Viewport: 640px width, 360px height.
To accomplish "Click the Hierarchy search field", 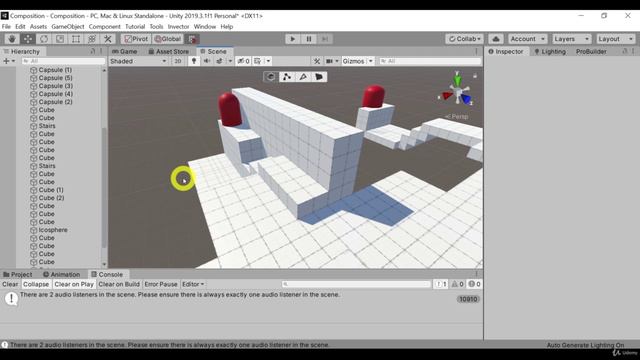I will tap(64, 61).
